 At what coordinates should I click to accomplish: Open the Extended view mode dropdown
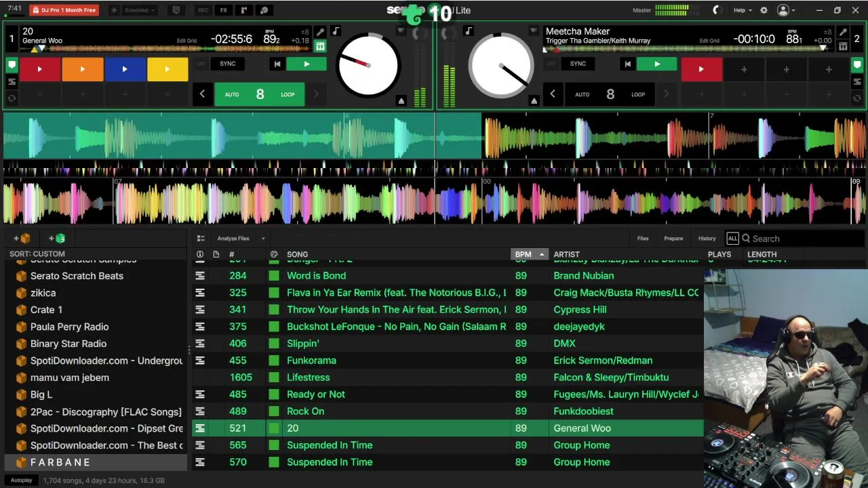tap(140, 10)
